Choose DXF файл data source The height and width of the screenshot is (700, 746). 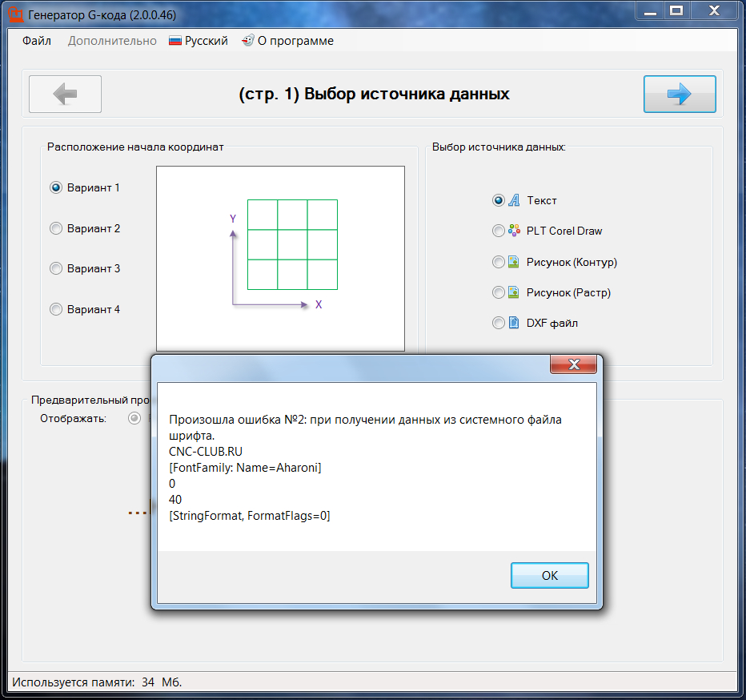(498, 323)
